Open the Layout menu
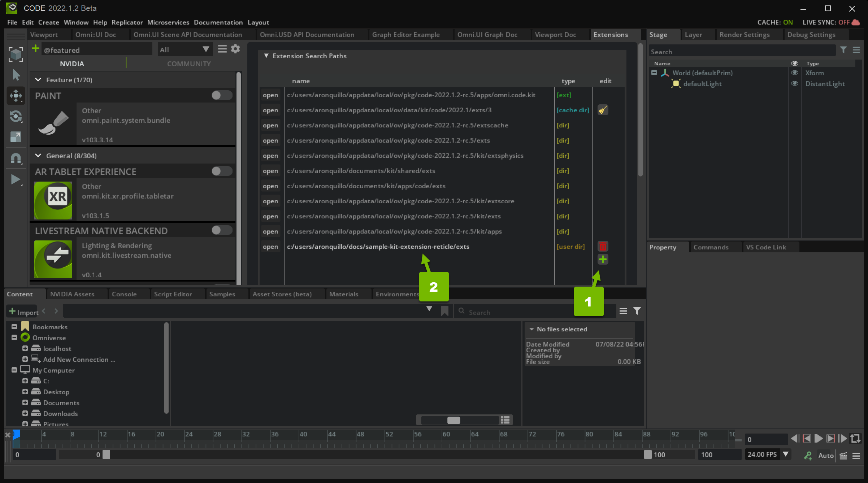Screen dimensions: 868x483 tap(258, 22)
